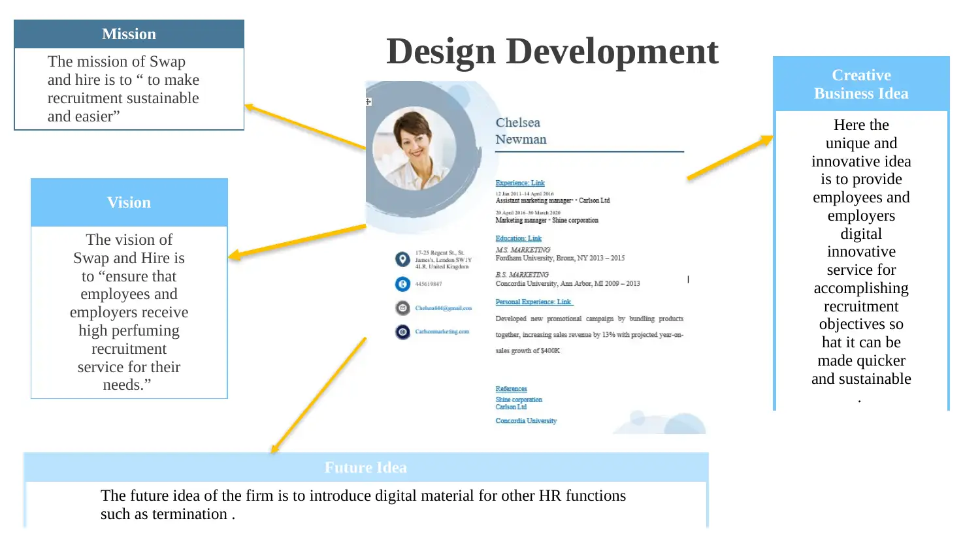980x551 pixels.
Task: Select the Creative Business Idea header
Action: [x=861, y=84]
